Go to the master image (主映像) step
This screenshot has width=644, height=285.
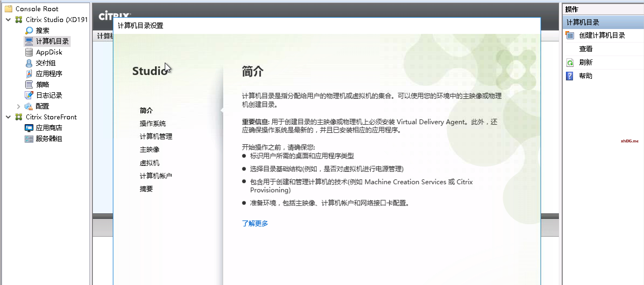tap(149, 149)
